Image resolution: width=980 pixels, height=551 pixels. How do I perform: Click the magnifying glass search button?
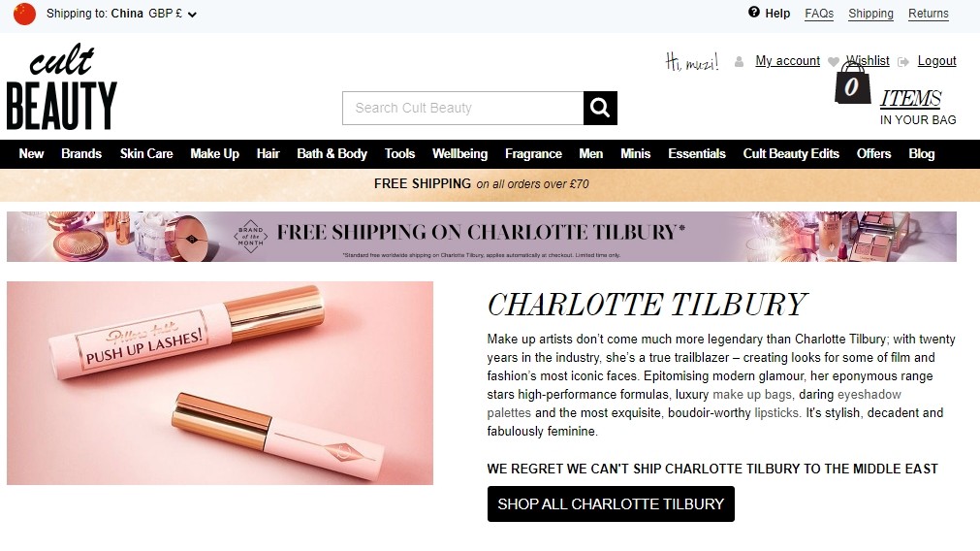(x=600, y=109)
